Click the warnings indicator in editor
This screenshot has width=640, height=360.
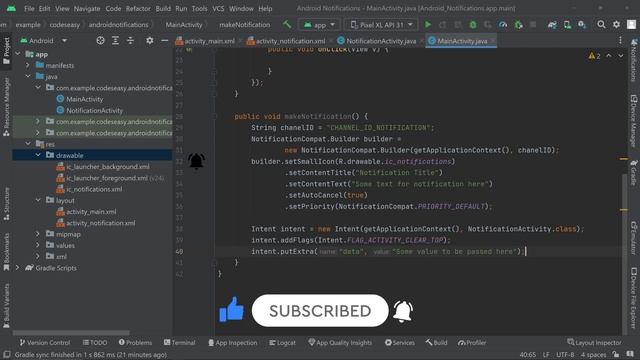tap(594, 56)
